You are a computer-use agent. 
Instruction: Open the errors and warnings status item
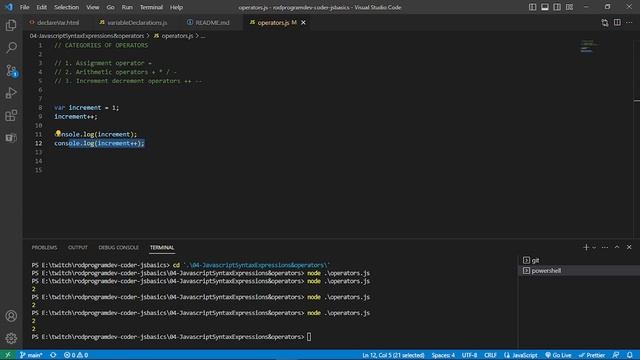tap(76, 355)
